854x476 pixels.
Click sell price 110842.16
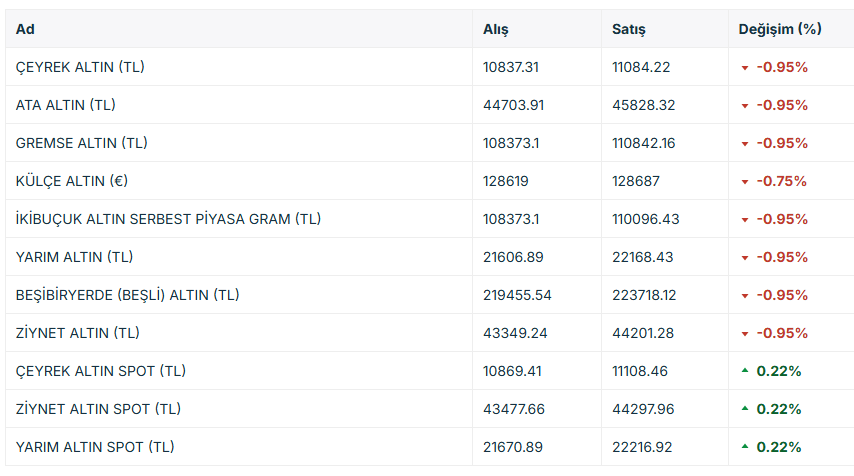[x=644, y=143]
